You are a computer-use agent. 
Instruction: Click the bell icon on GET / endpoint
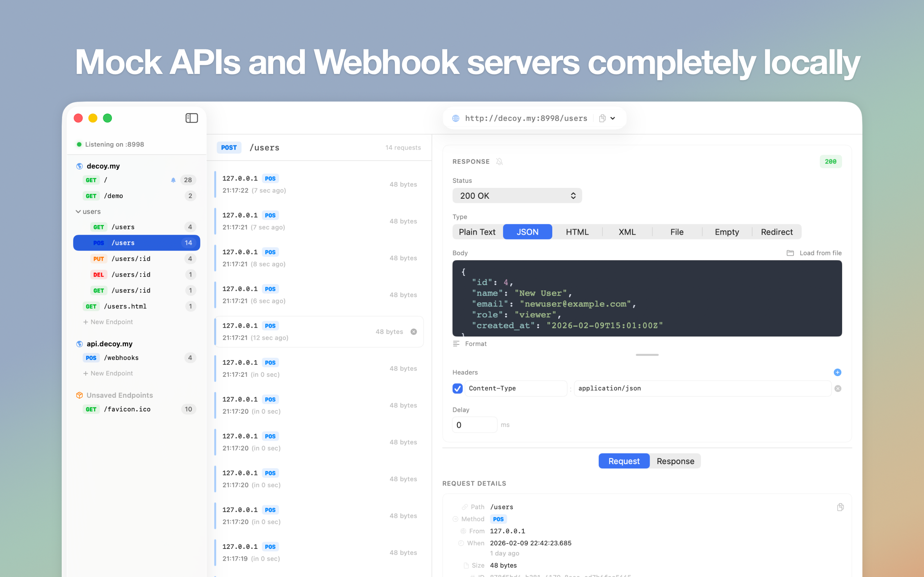tap(173, 180)
